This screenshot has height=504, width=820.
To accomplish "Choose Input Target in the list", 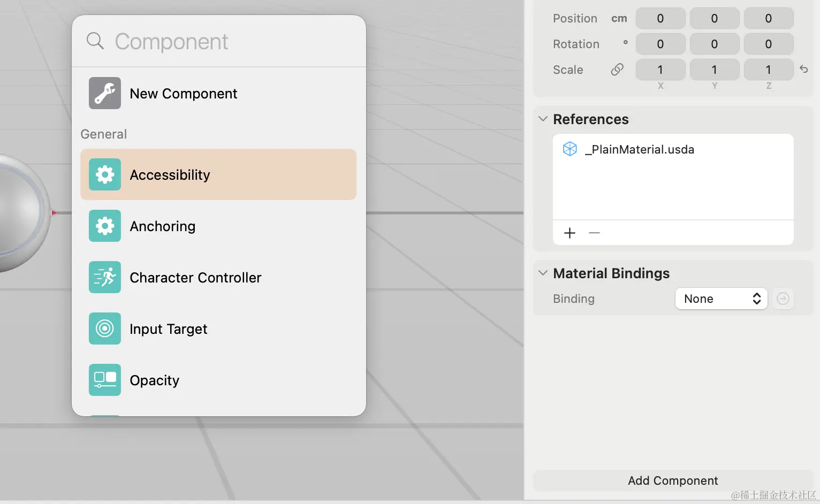I will (218, 329).
